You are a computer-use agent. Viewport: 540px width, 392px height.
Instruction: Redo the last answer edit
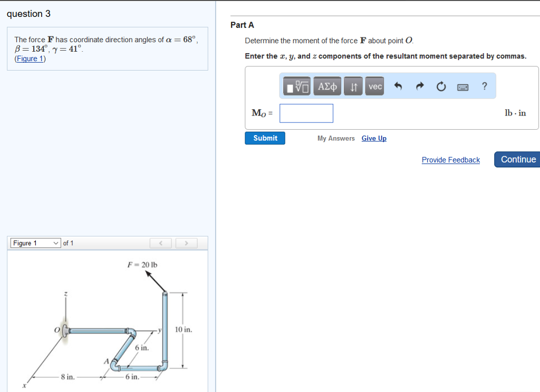(x=419, y=86)
